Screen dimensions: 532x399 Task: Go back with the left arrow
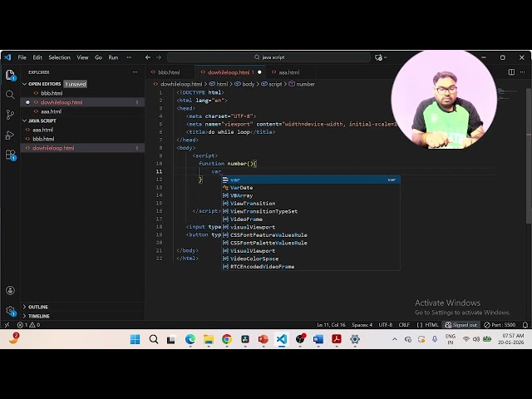pos(148,57)
